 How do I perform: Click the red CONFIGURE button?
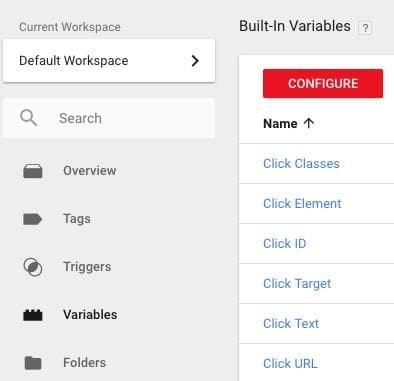(323, 83)
